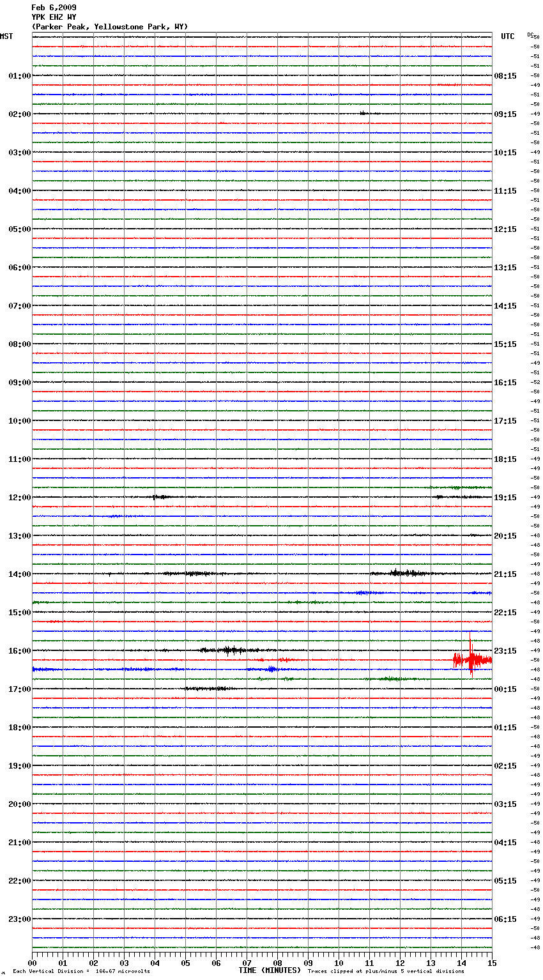Click the 'UTC' timezone label
This screenshot has height=980, width=543.
coord(508,36)
